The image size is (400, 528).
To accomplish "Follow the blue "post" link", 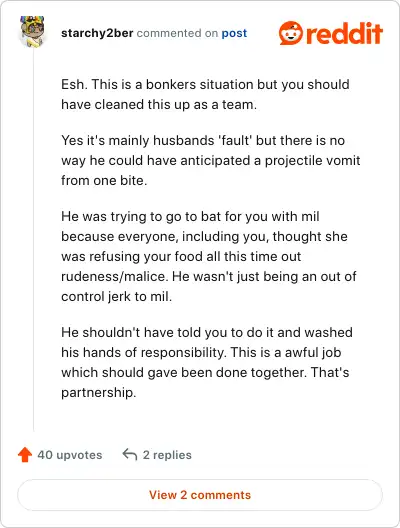I will (234, 33).
